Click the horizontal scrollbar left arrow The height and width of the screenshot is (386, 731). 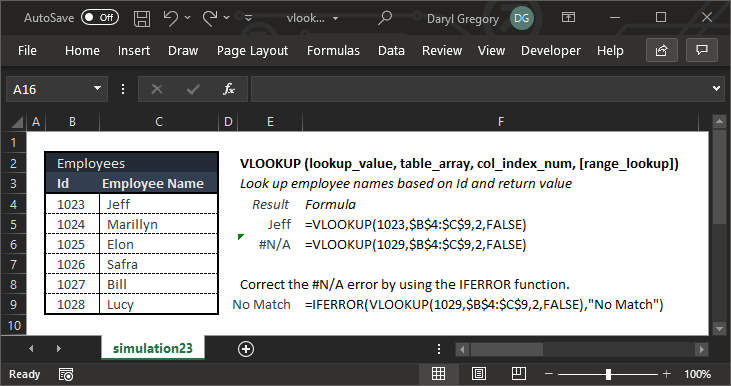[462, 349]
